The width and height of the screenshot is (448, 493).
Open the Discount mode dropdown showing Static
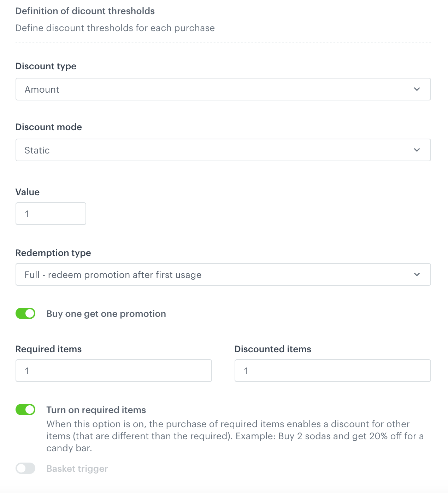pos(223,150)
